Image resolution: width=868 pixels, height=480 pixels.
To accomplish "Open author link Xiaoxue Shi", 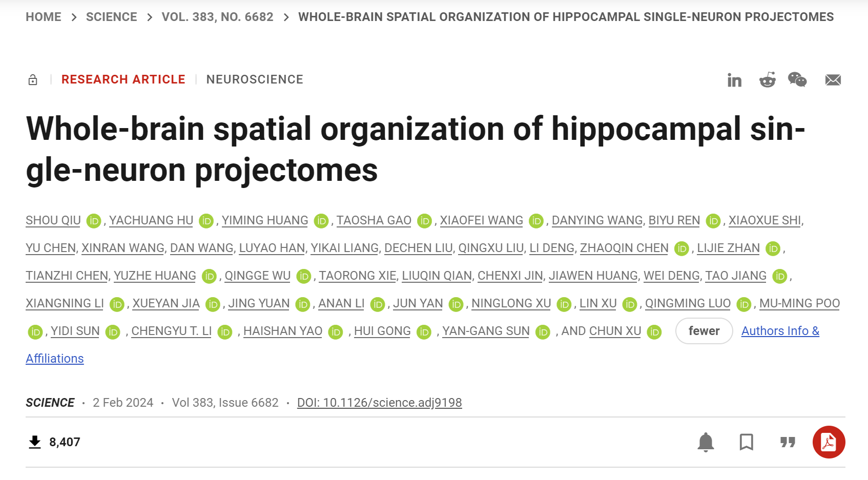I will tap(764, 220).
